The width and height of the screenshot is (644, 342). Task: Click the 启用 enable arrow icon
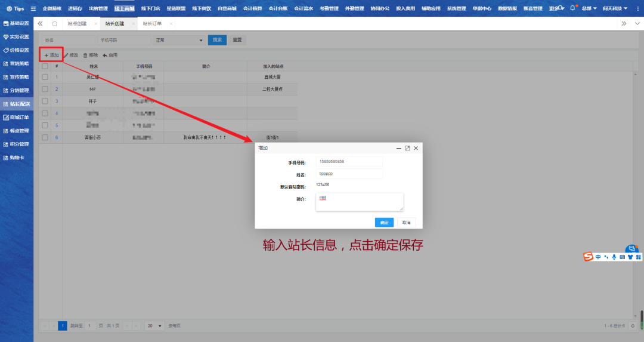tap(105, 55)
